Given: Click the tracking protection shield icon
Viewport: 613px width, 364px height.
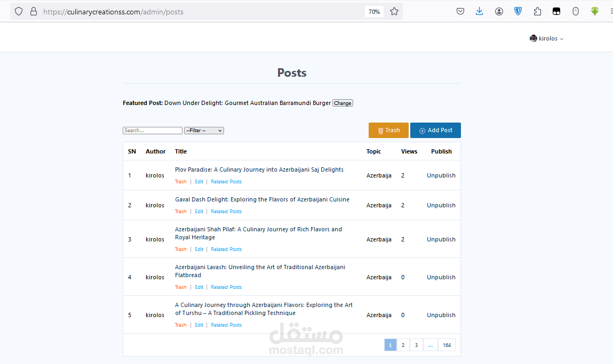Looking at the screenshot, I should point(18,12).
